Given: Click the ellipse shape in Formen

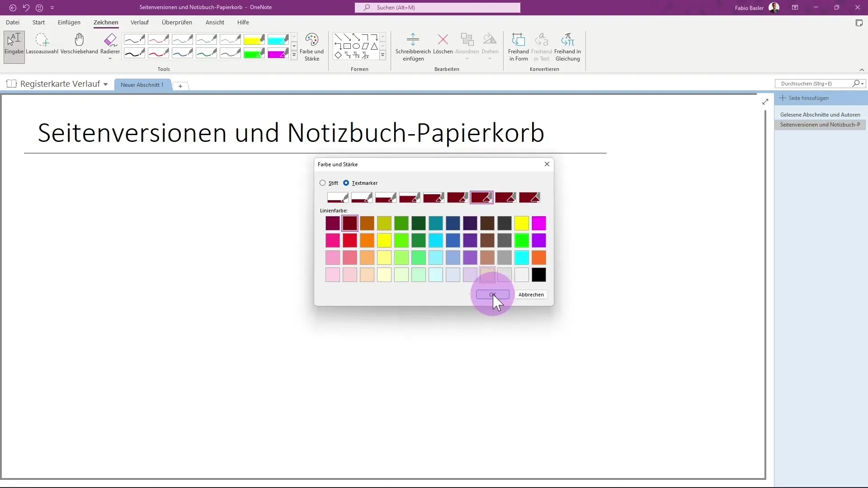Looking at the screenshot, I should coord(356,46).
